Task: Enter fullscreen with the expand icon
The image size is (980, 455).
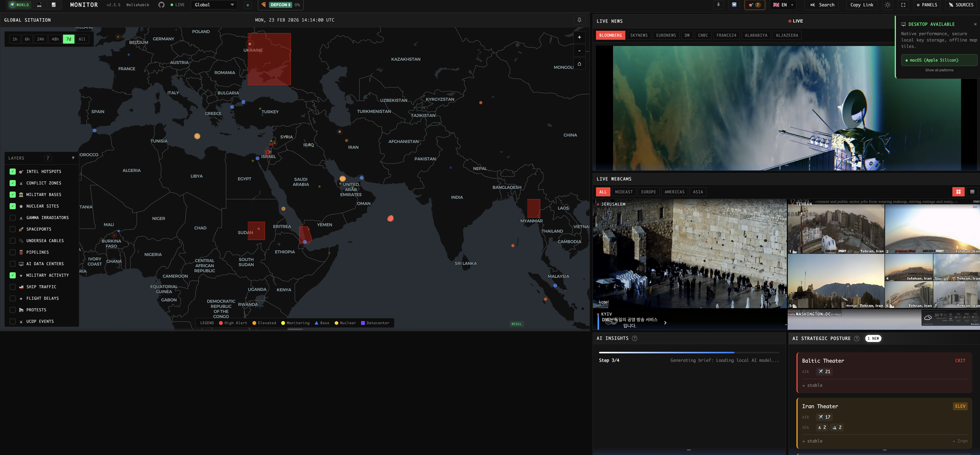Action: pos(903,5)
